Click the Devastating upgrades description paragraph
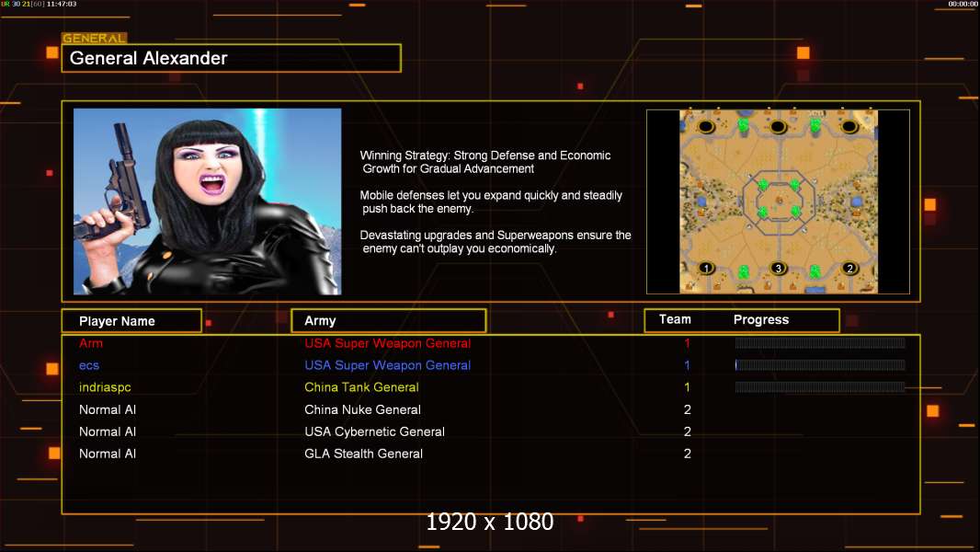Viewport: 980px width, 552px height. click(x=496, y=242)
